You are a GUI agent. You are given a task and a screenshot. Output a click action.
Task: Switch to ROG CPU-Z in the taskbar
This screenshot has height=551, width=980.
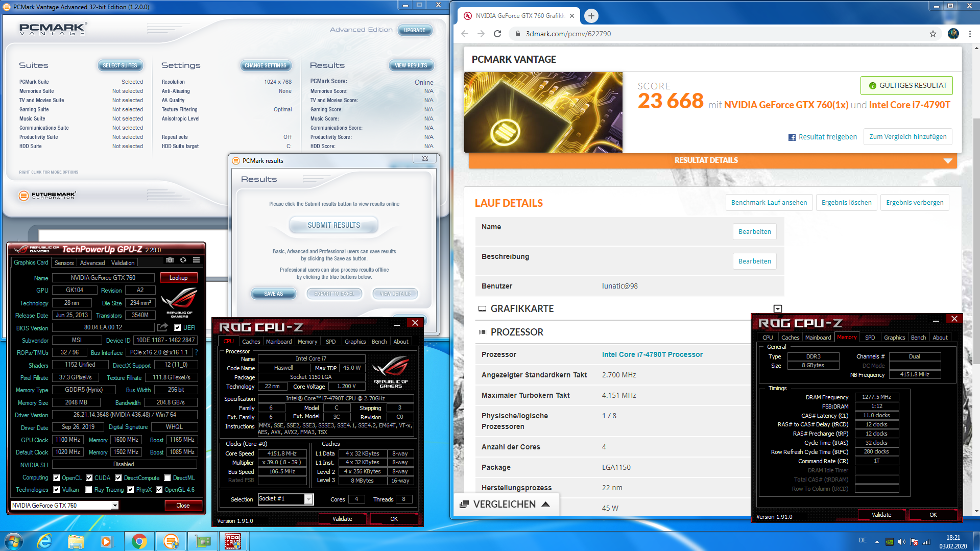pyautogui.click(x=233, y=541)
